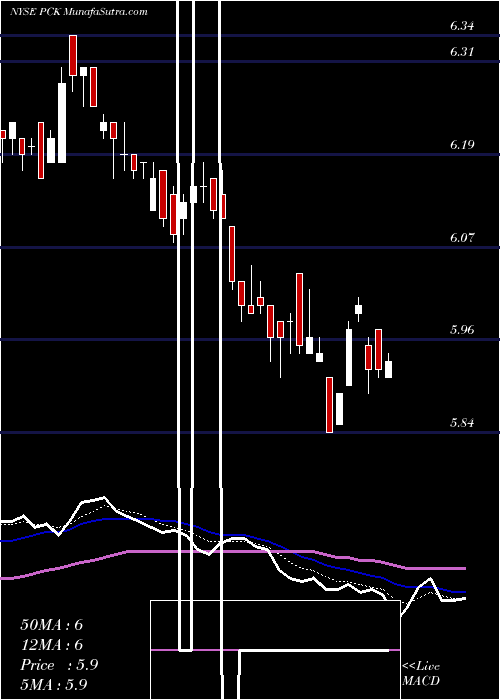Click the 6.07 price axis label
The image size is (500, 700).
462,238
